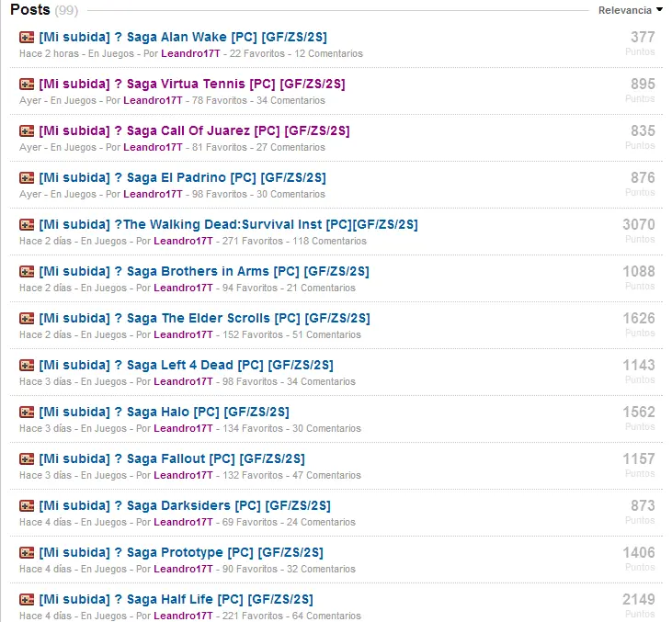Viewport: 672px width, 622px height.
Task: Click author Leandro17T under Saga Brothers in Arms
Action: [184, 288]
